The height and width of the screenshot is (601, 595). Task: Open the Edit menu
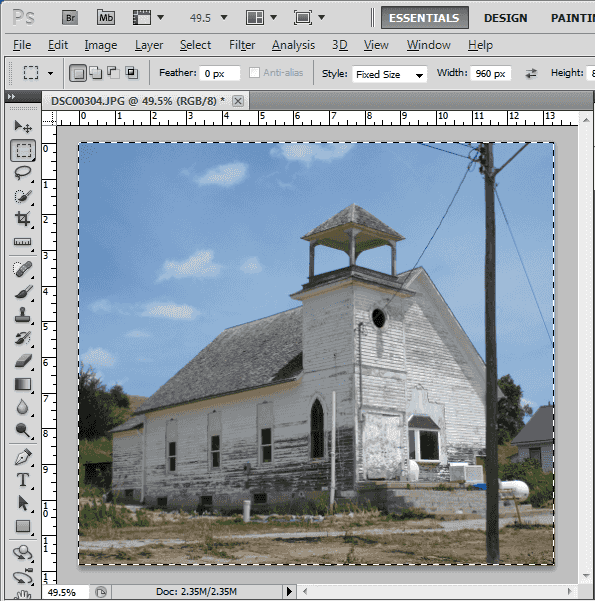tap(58, 45)
